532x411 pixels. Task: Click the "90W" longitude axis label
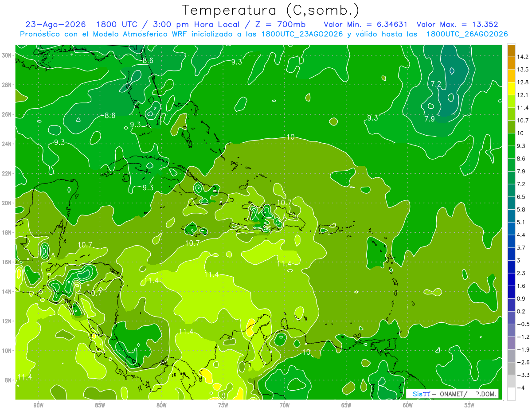pyautogui.click(x=38, y=405)
